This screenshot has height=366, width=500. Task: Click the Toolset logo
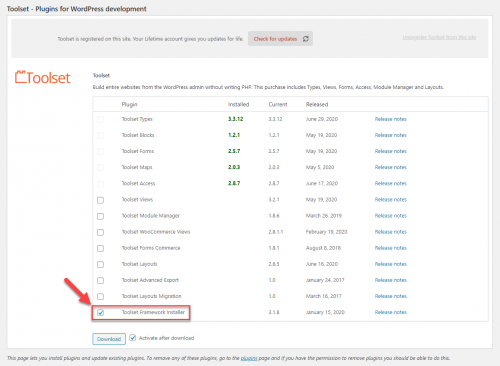click(43, 77)
